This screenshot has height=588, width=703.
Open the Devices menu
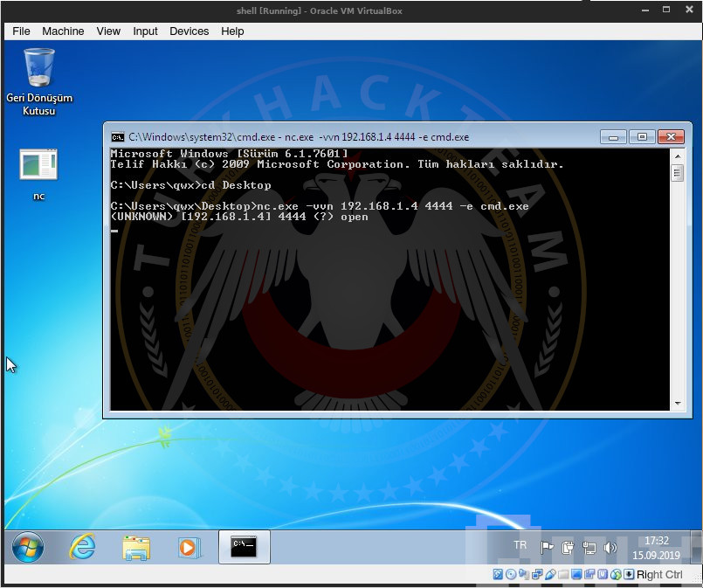tap(190, 31)
